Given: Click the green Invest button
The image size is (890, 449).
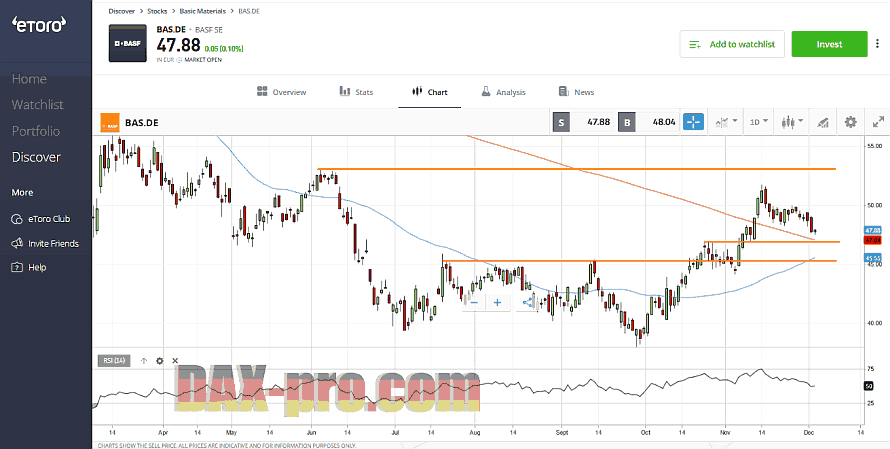Looking at the screenshot, I should pos(829,44).
